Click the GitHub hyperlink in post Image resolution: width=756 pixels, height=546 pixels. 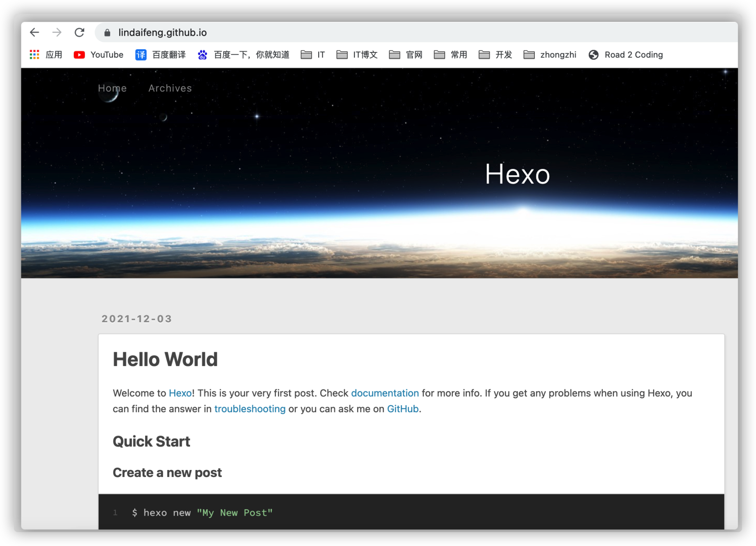pyautogui.click(x=402, y=409)
